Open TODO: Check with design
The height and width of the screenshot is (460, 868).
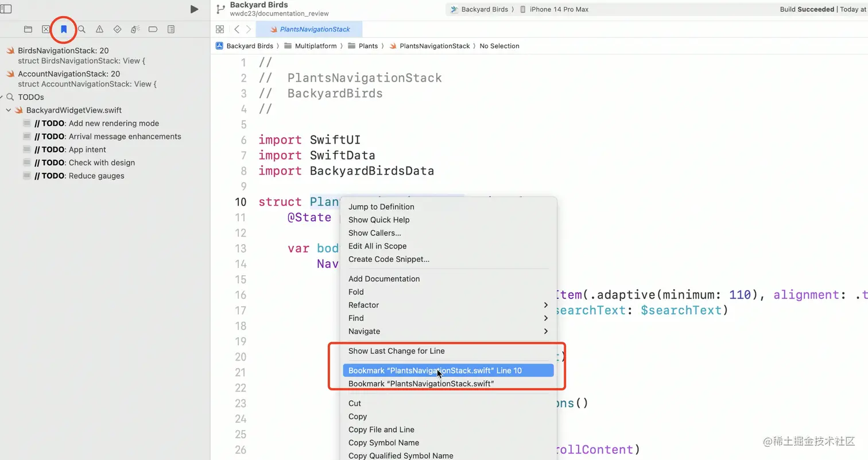point(84,163)
